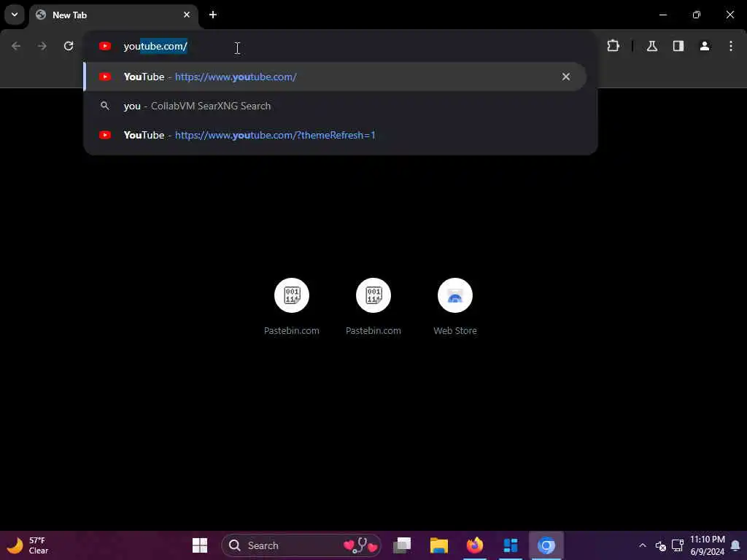Open the blue tiles app on taskbar
The height and width of the screenshot is (560, 747).
(x=510, y=545)
